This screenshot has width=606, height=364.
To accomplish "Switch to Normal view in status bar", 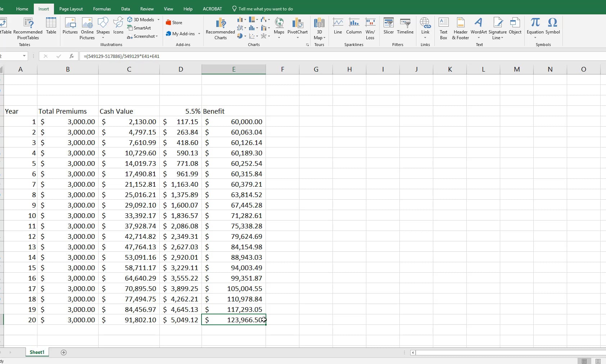I will tap(584, 361).
